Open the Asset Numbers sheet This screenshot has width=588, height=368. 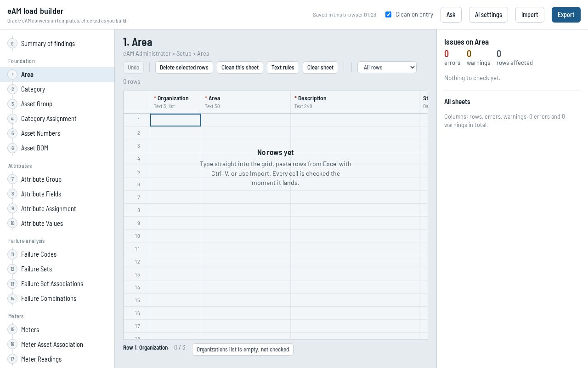(x=57, y=133)
